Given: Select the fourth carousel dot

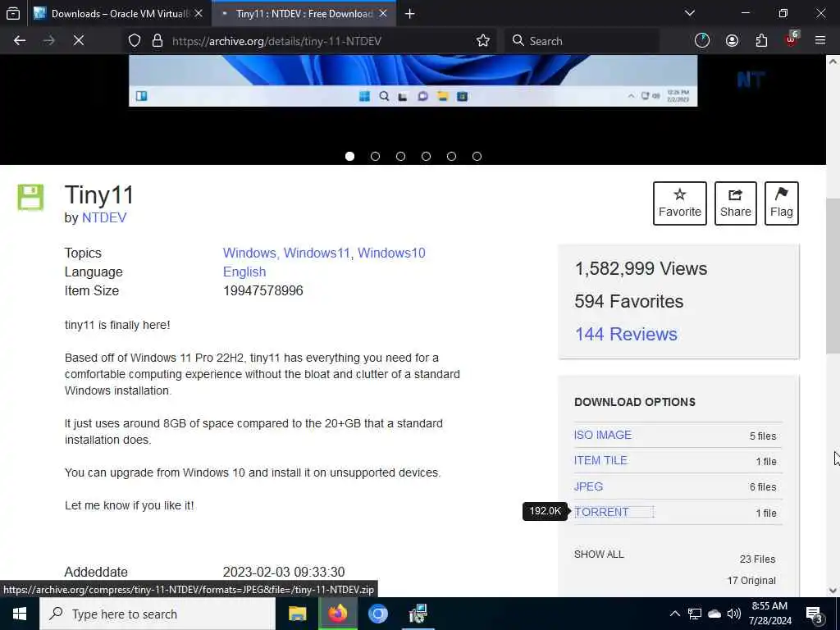Looking at the screenshot, I should click(426, 157).
